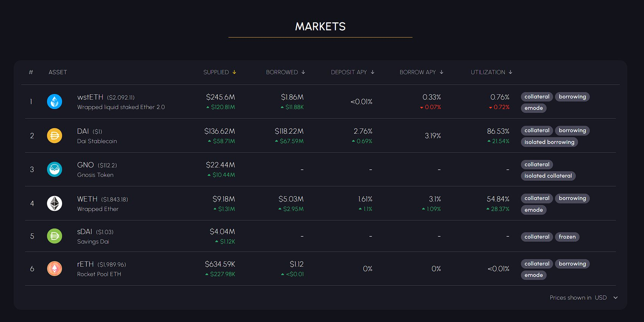Click isolated borrowing tag on DAI
The image size is (644, 322).
549,142
